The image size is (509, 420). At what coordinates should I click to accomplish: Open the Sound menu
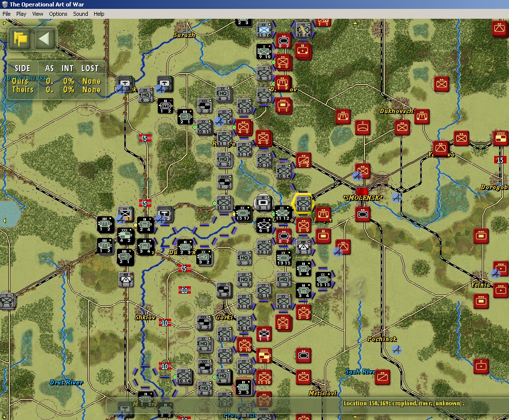80,14
